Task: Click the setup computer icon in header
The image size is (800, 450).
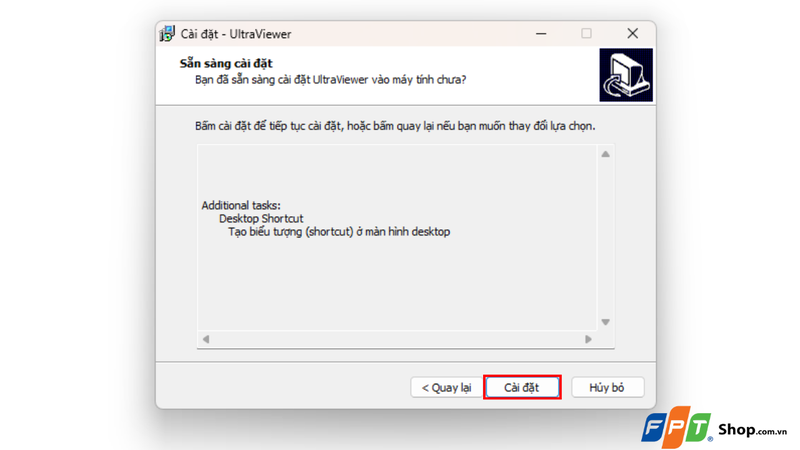Action: pyautogui.click(x=626, y=75)
